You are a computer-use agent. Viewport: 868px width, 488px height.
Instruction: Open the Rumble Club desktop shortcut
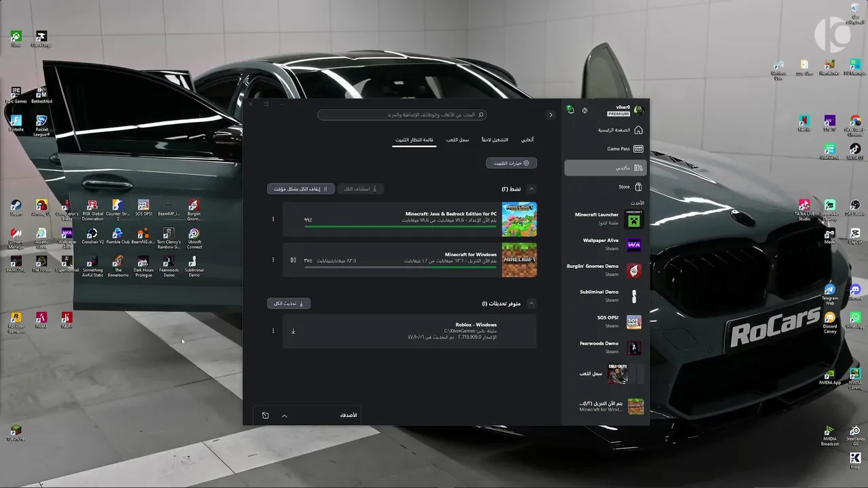click(x=117, y=236)
